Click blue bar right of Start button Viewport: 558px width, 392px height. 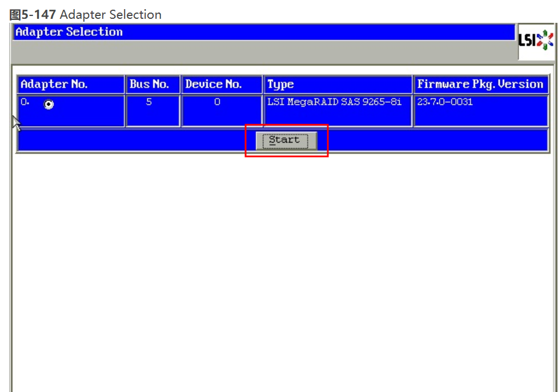tap(434, 140)
